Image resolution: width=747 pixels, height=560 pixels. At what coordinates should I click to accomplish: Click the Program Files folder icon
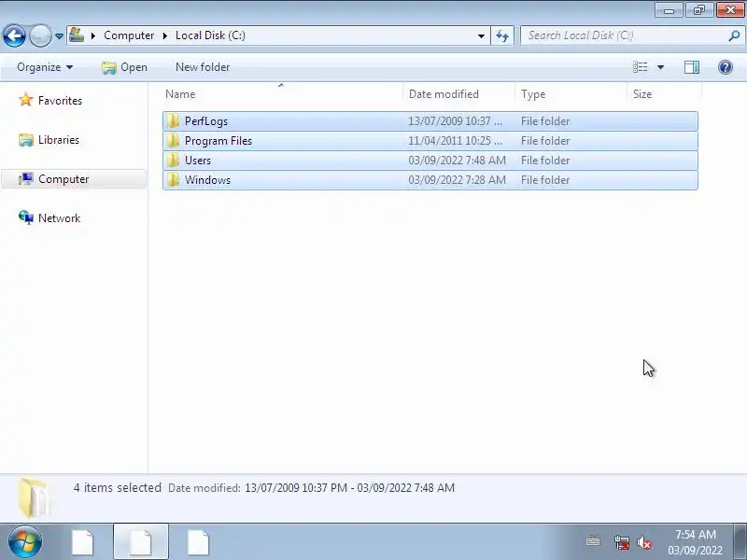173,141
